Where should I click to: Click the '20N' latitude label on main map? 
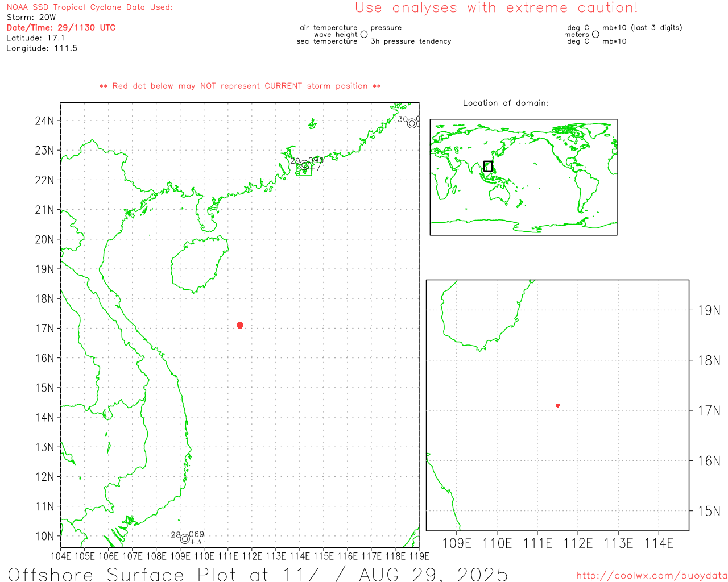coord(44,239)
